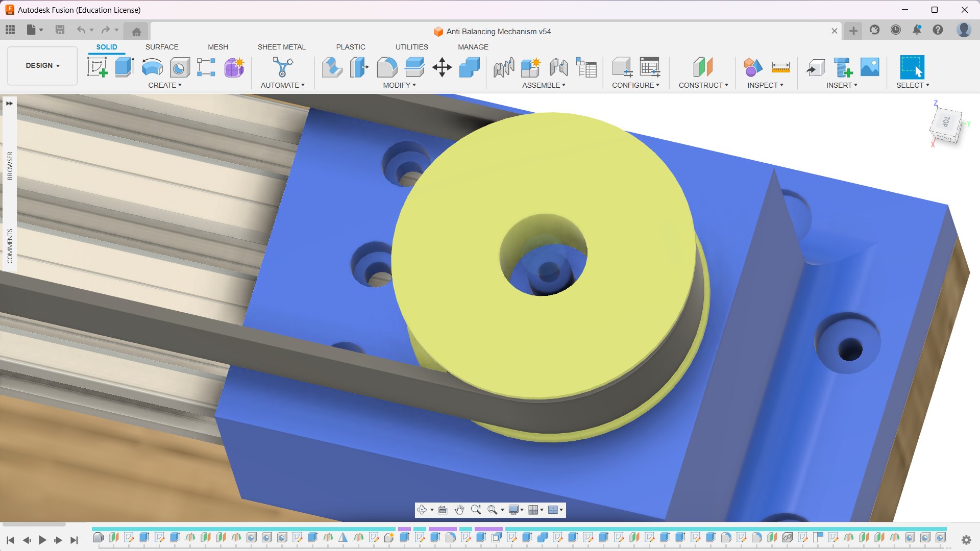Expand the Construct dropdown
The height and width of the screenshot is (551, 980).
(703, 85)
